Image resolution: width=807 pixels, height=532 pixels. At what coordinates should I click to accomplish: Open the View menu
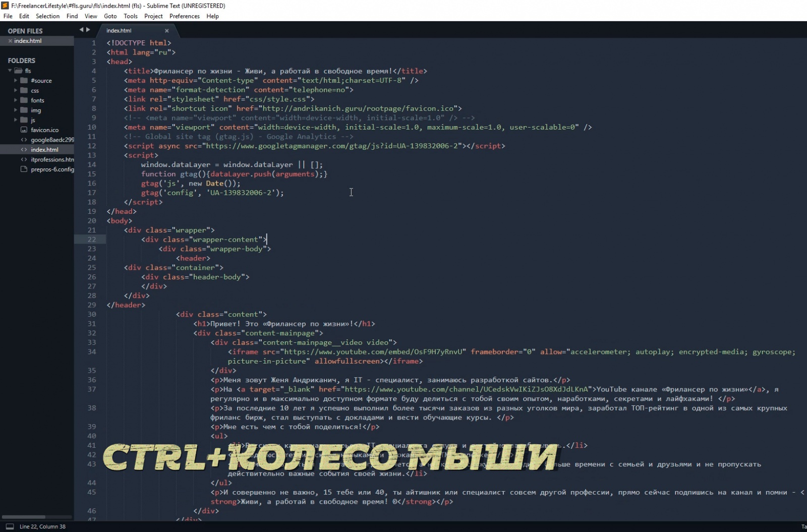[91, 16]
